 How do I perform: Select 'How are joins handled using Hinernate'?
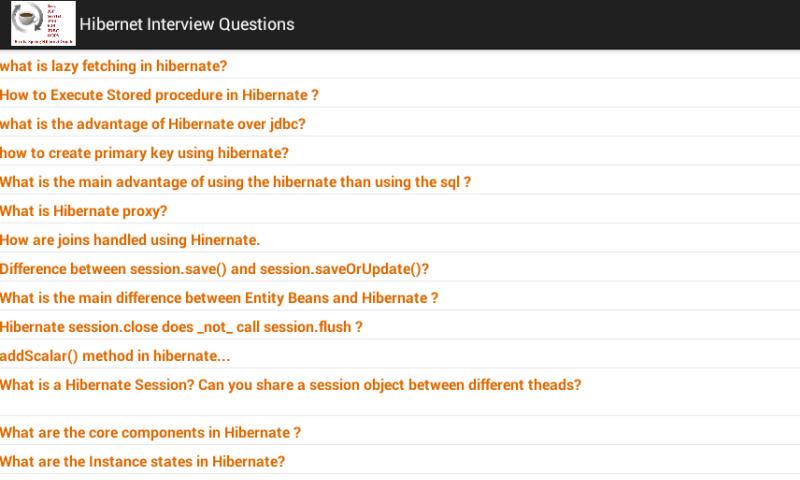click(130, 240)
